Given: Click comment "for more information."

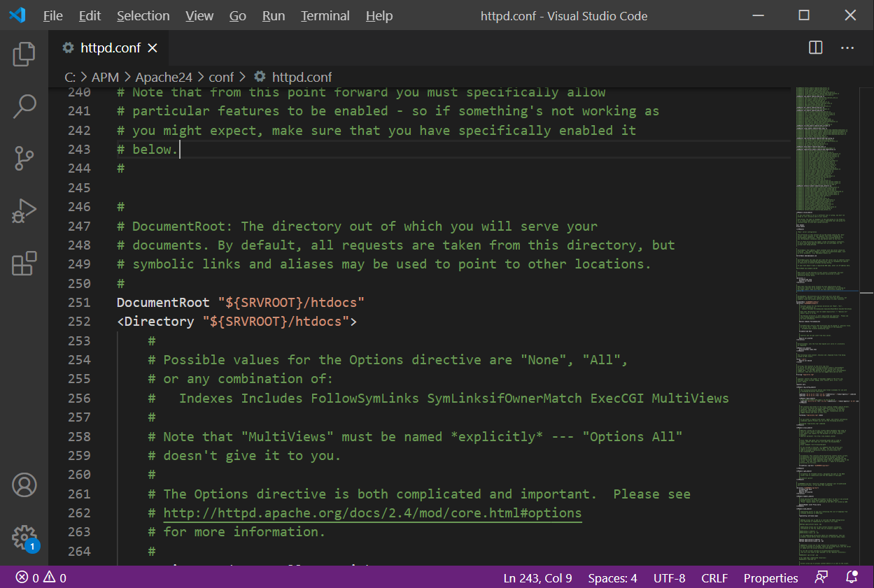Looking at the screenshot, I should tap(244, 531).
